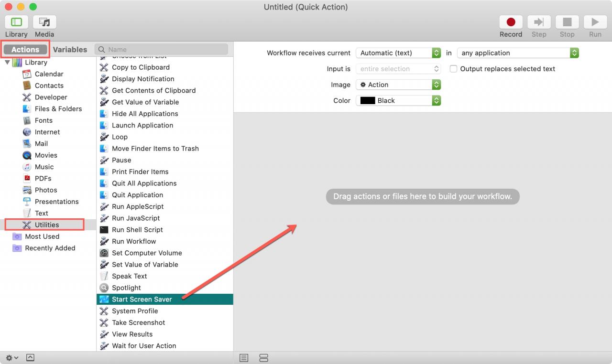Select the Internet category icon
This screenshot has width=612, height=364.
27,132
